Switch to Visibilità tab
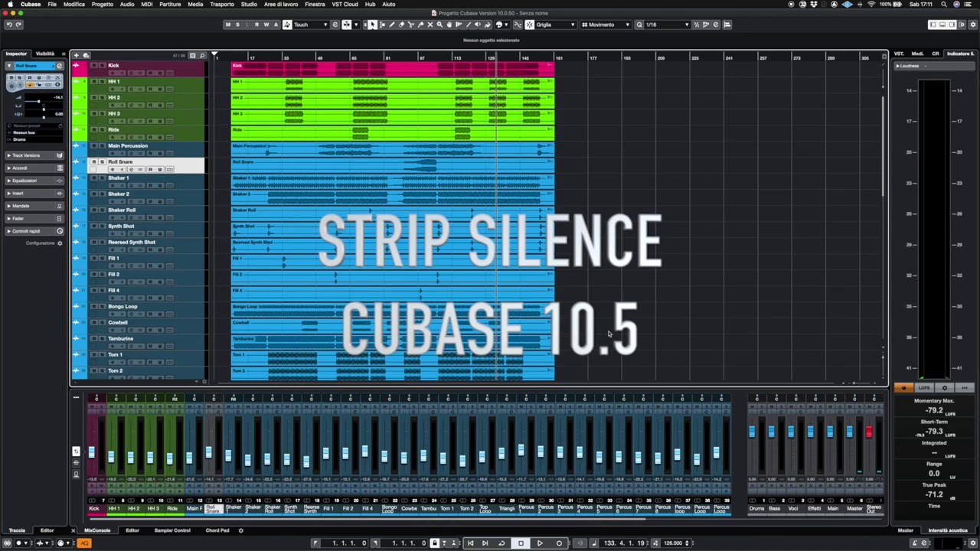This screenshot has height=551, width=980. [45, 54]
